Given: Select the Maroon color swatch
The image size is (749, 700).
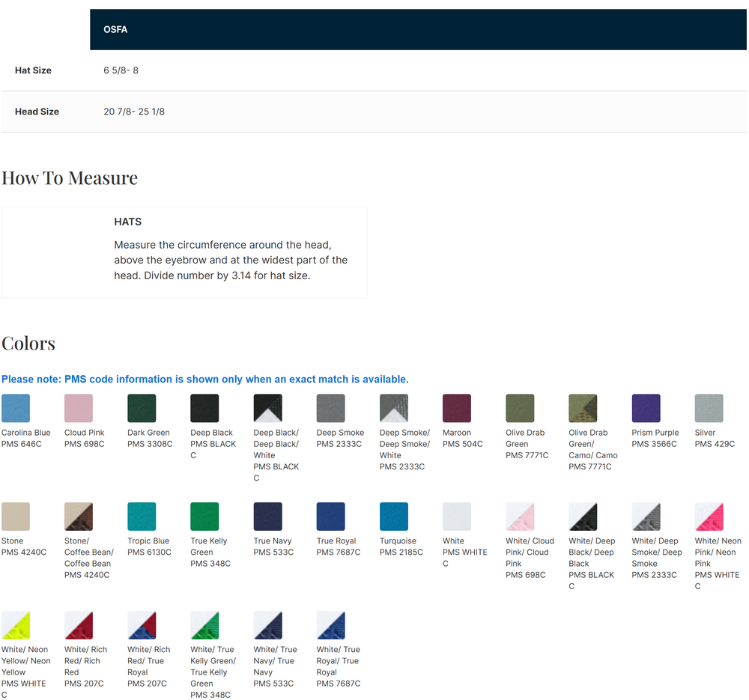Looking at the screenshot, I should (x=457, y=409).
